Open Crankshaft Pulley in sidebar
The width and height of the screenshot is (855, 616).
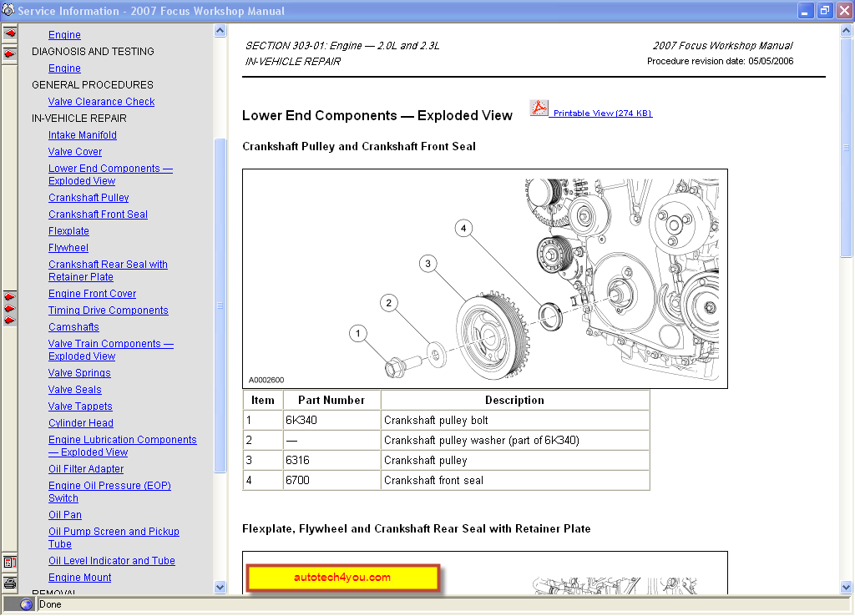coord(89,197)
